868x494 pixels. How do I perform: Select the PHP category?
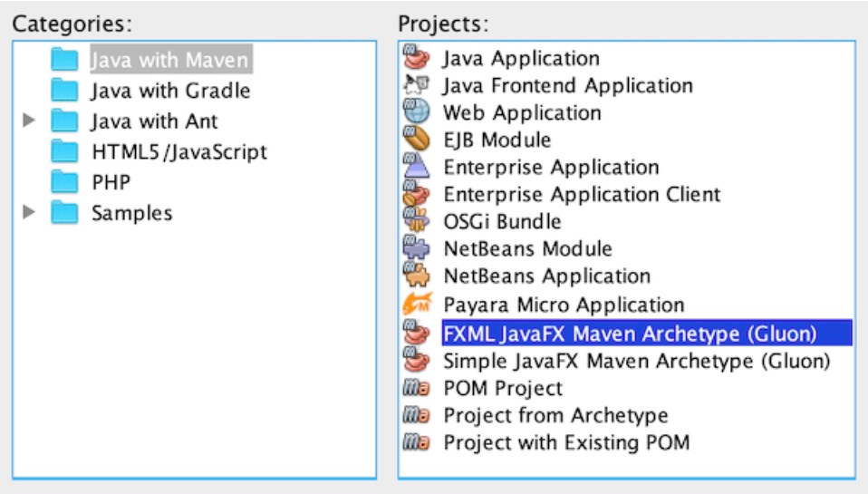pyautogui.click(x=111, y=181)
